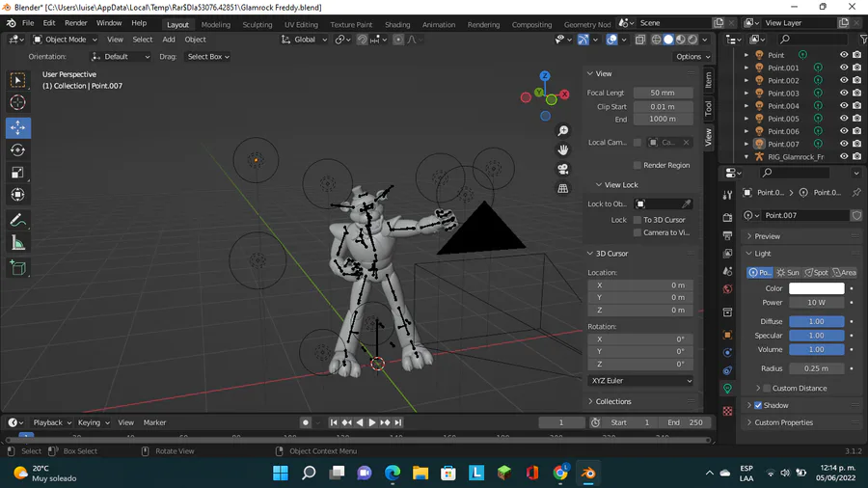This screenshot has width=868, height=488.
Task: Open the XYZ Euler rotation mode dropdown
Action: 640,381
